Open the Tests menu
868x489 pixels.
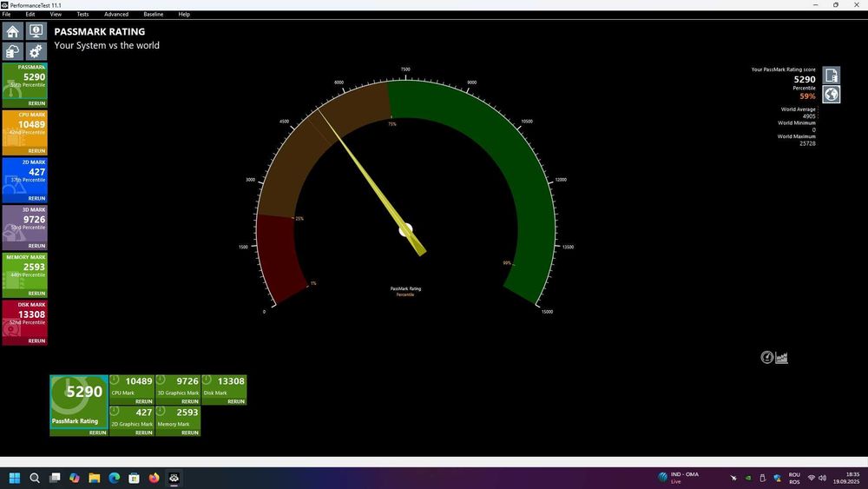(x=82, y=15)
